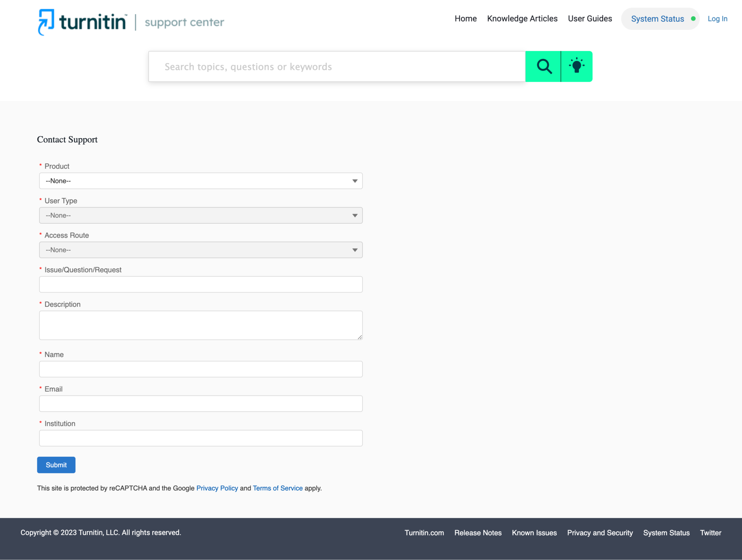Click inside the Email input field
The height and width of the screenshot is (560, 742).
click(200, 403)
